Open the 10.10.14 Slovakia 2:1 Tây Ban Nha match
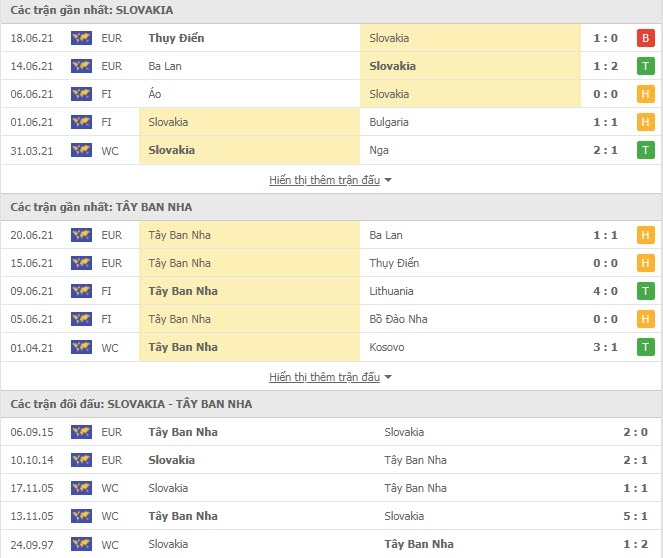663x558 pixels. click(331, 460)
